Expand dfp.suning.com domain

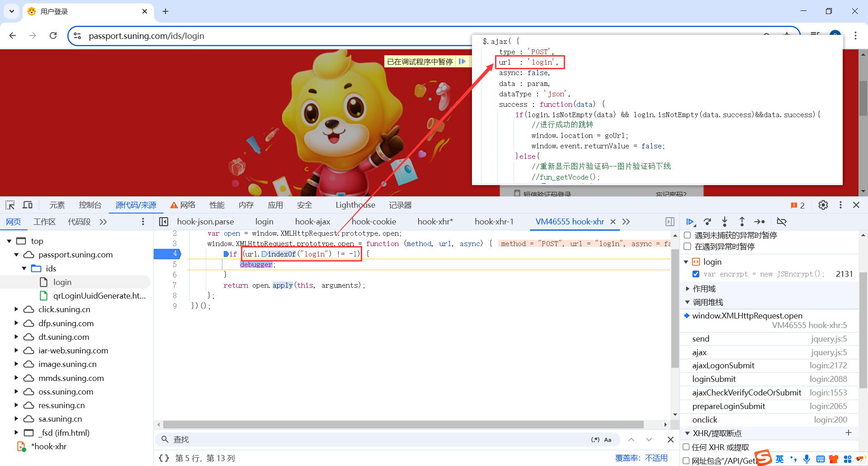point(17,323)
